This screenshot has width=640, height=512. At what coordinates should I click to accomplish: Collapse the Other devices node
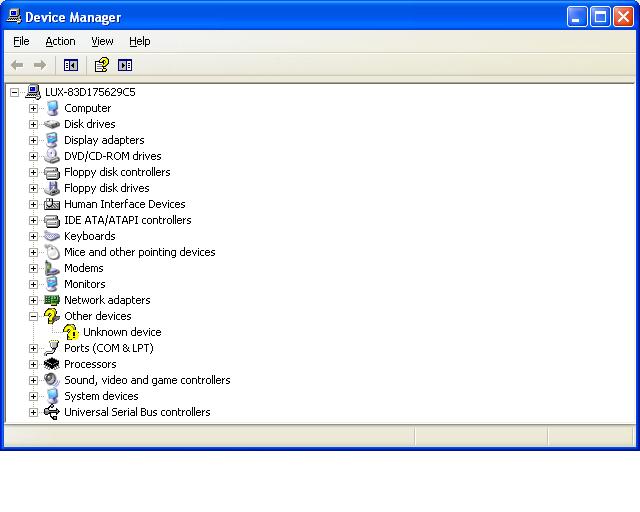click(33, 316)
